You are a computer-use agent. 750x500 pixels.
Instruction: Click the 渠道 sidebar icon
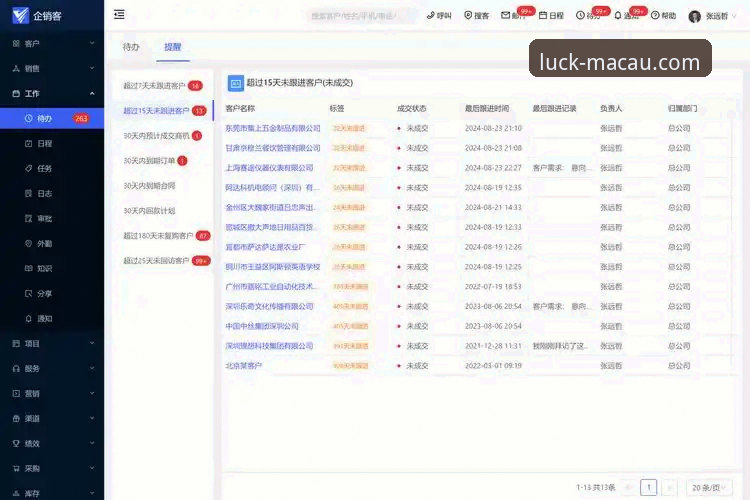pyautogui.click(x=16, y=418)
